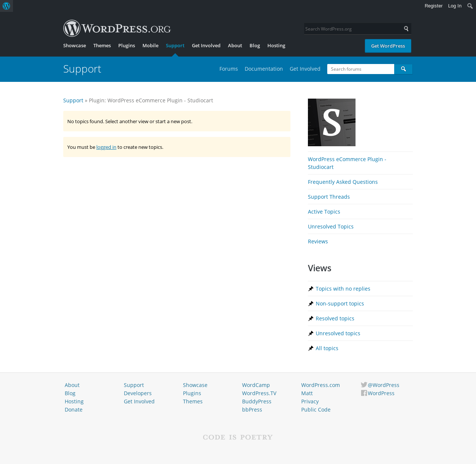Follow the 'logged in' link

pos(106,147)
